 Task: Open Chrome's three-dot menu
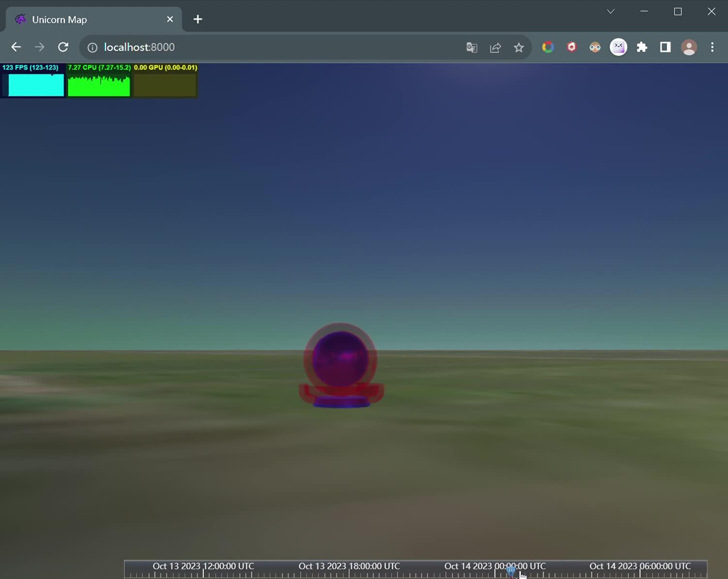(x=712, y=47)
